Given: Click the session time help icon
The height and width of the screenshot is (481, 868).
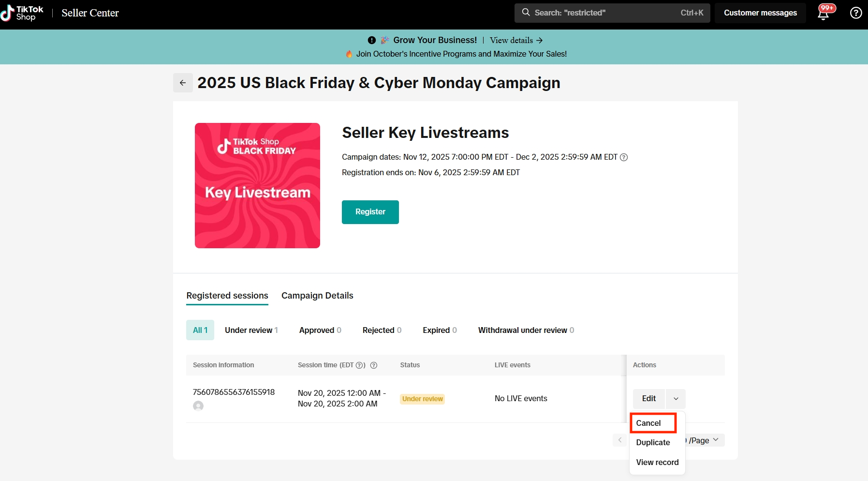Looking at the screenshot, I should 374,365.
